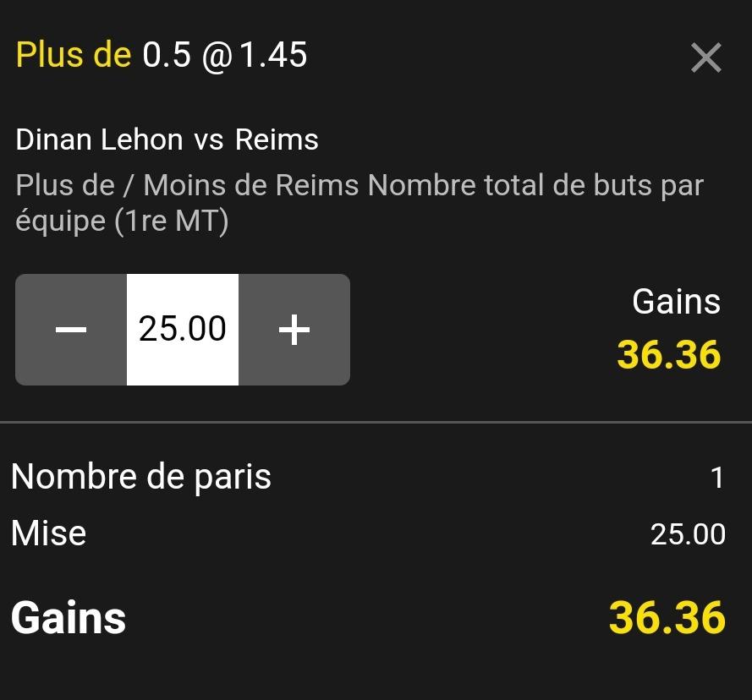
Task: Select the 0.5 goal line value in header
Action: 167,55
